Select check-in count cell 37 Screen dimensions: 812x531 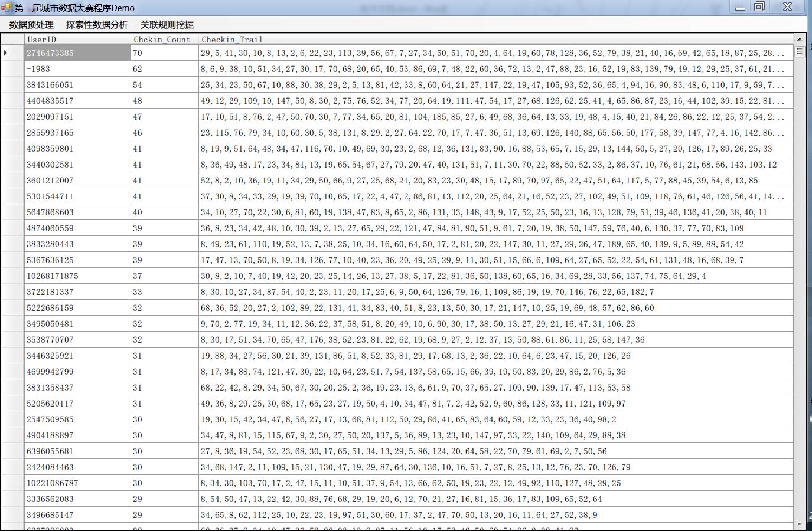[165, 276]
